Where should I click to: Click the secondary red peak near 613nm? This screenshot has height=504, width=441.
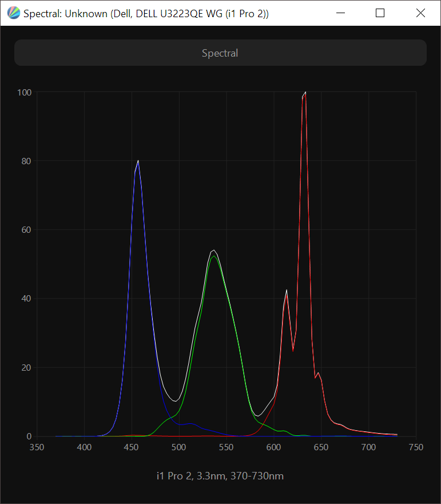click(287, 291)
